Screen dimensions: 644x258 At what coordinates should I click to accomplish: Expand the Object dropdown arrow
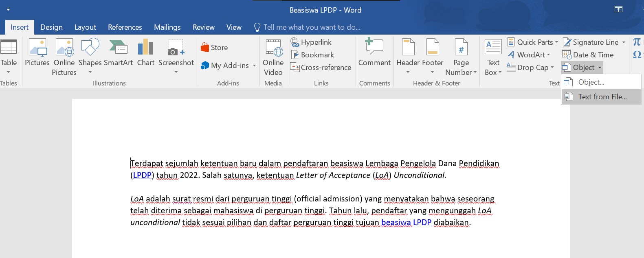(600, 68)
